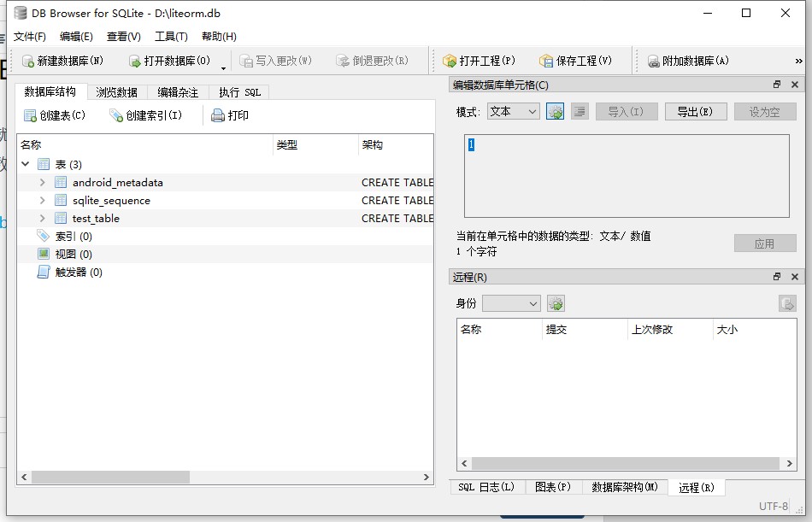Click remote list horizontal scrollbar right arrow
The width and height of the screenshot is (812, 522).
click(x=789, y=464)
